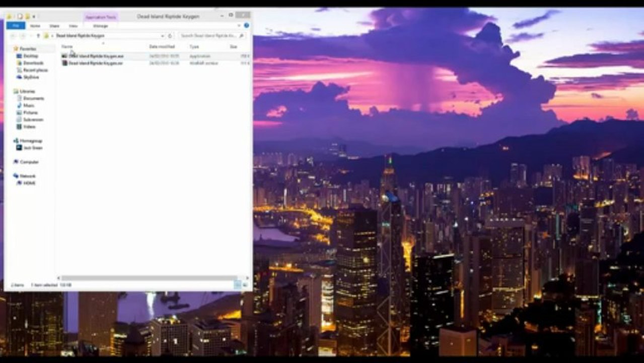Open the Customize Quick Access Toolbar dropdown
Screen dimensions: 644x363
point(33,16)
